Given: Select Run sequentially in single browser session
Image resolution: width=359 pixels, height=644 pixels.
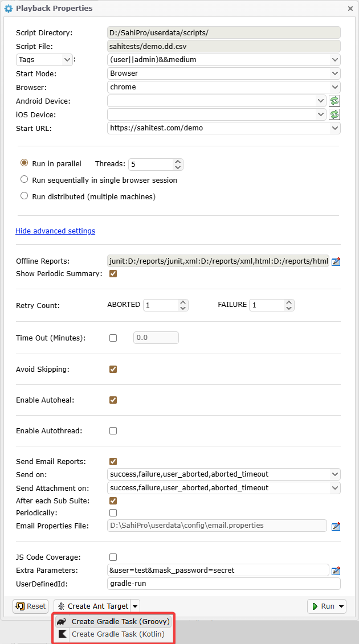Looking at the screenshot, I should click(x=25, y=179).
